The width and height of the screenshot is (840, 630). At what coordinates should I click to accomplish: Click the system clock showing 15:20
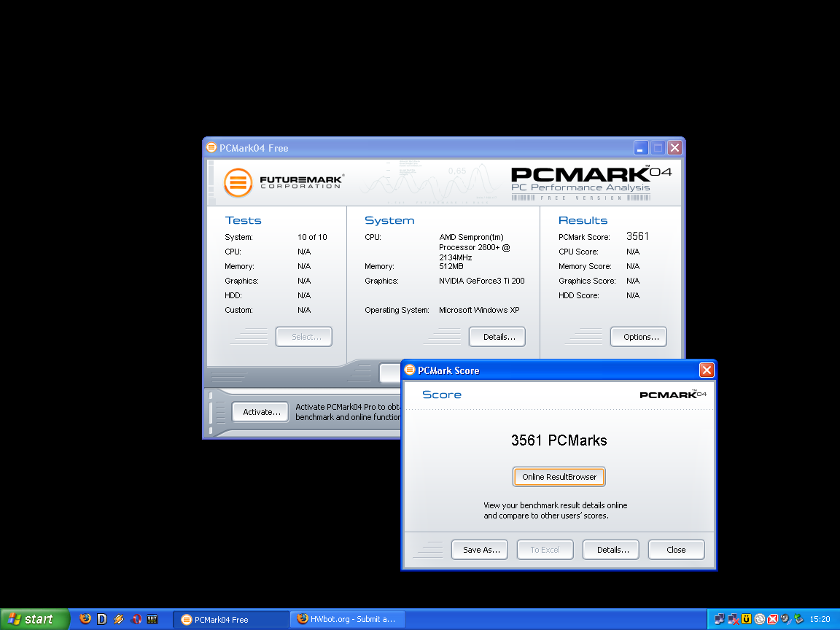(820, 619)
